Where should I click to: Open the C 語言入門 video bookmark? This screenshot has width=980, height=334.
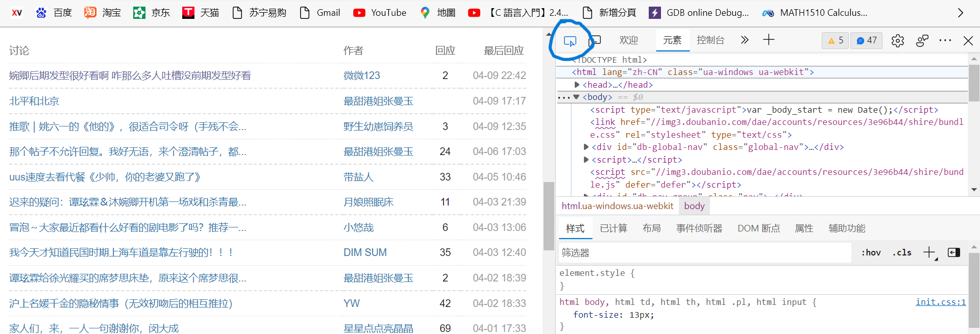[x=518, y=13]
